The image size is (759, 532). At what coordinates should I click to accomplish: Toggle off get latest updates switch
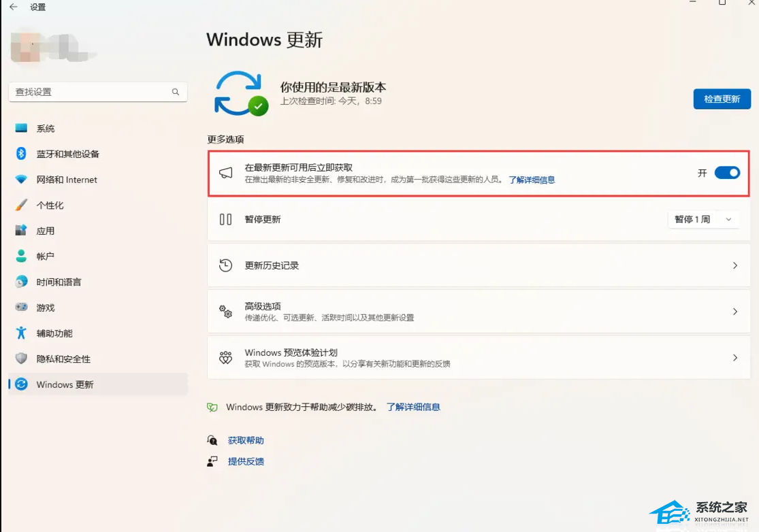coord(727,173)
